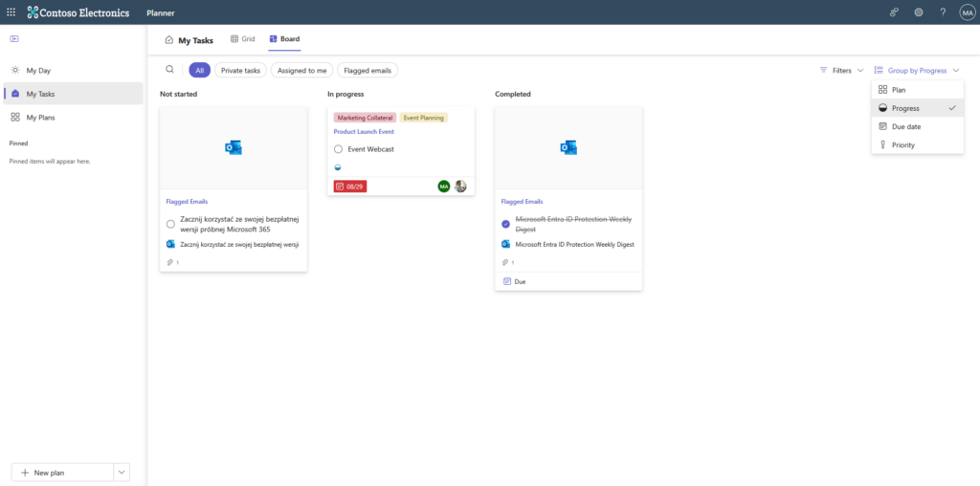Expand the New plan dropdown arrow
Image resolution: width=980 pixels, height=486 pixels.
[x=122, y=473]
